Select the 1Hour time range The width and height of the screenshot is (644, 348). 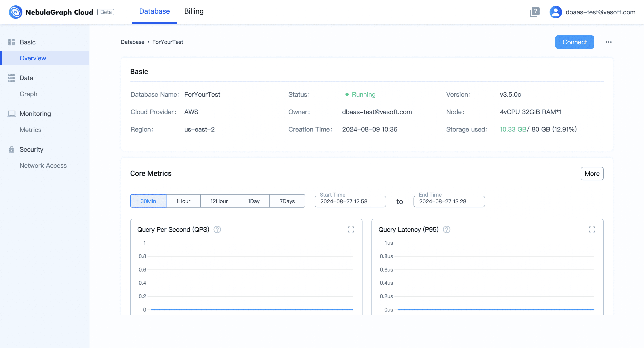(183, 201)
